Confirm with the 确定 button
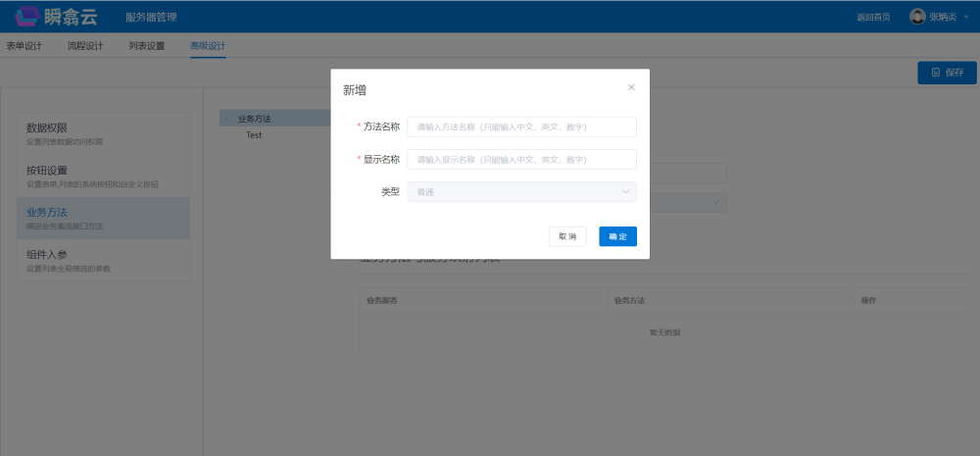This screenshot has height=456, width=980. tap(617, 236)
